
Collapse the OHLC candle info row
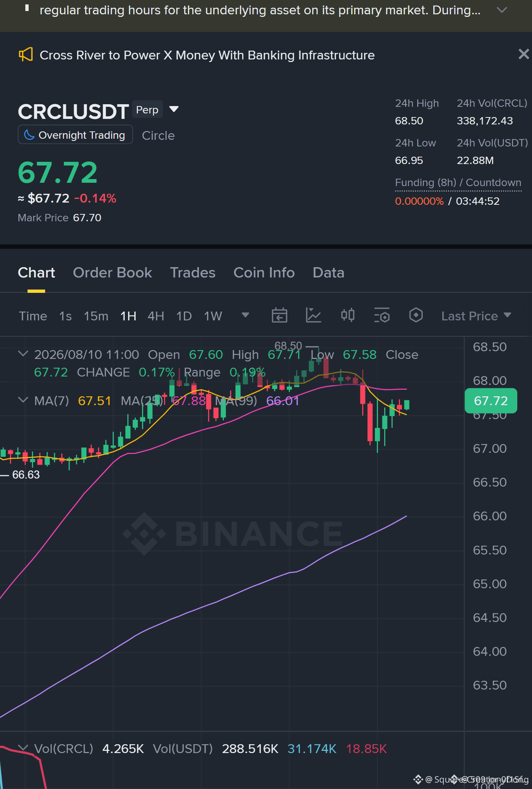(x=23, y=354)
